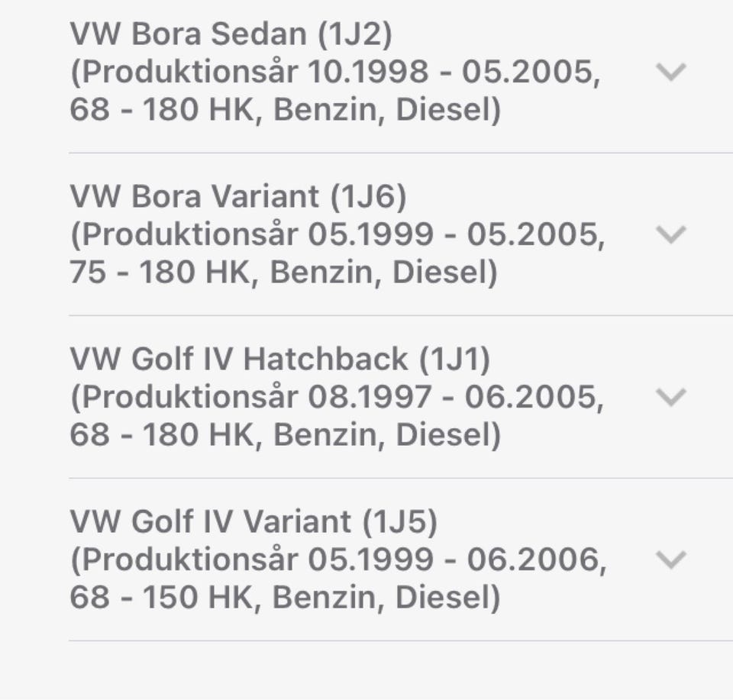Click the (1J6) model code

pyautogui.click(x=368, y=196)
